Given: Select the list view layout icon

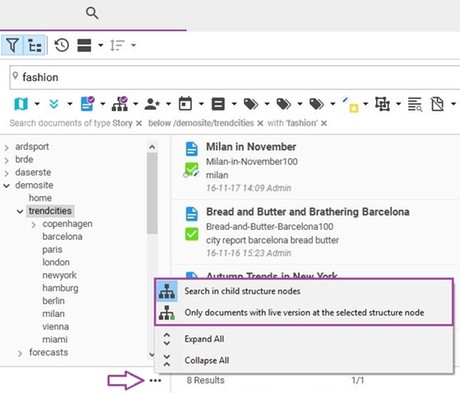Looking at the screenshot, I should pyautogui.click(x=84, y=45).
